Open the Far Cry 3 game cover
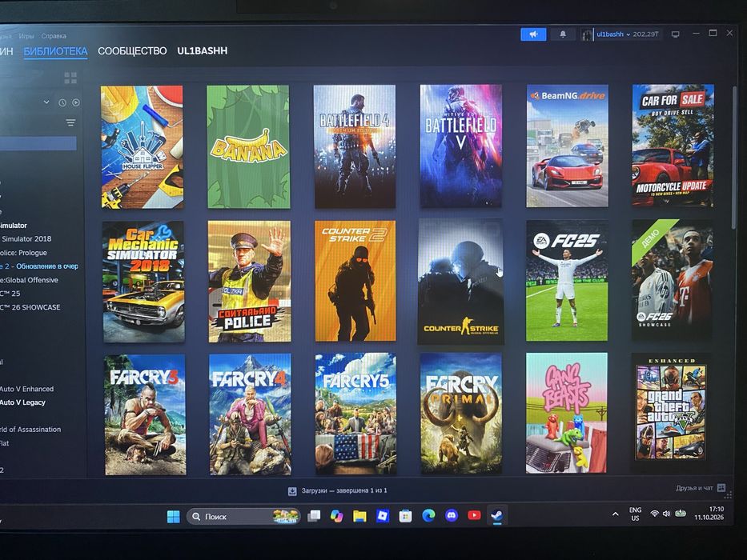747x560 pixels. pos(145,414)
